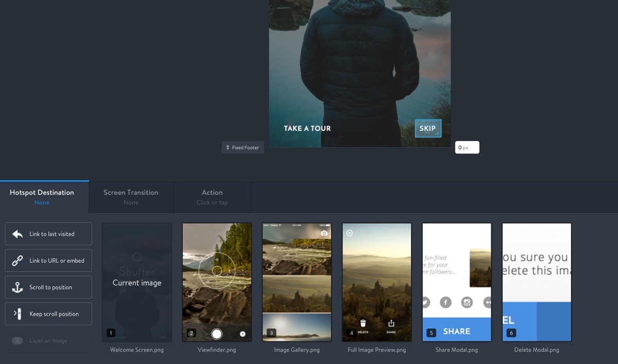Click the camera icon in Image Gallery thumbnail
618x364 pixels.
(x=324, y=233)
